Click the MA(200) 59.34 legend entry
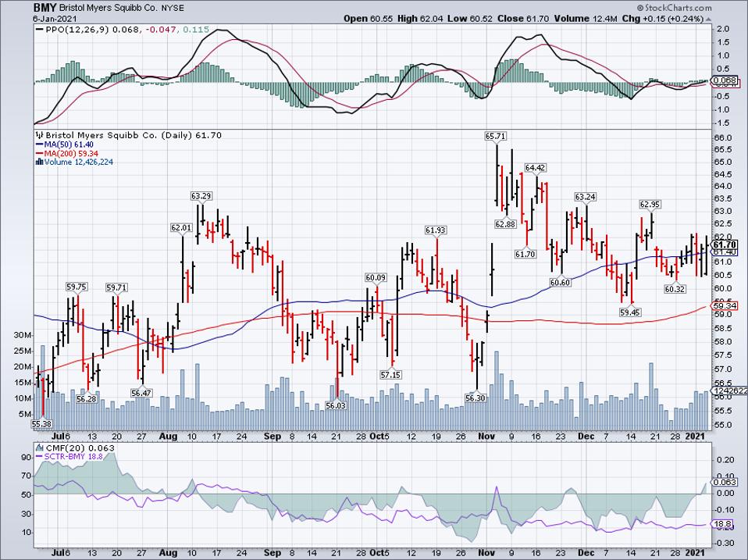The image size is (748, 560). click(x=71, y=154)
